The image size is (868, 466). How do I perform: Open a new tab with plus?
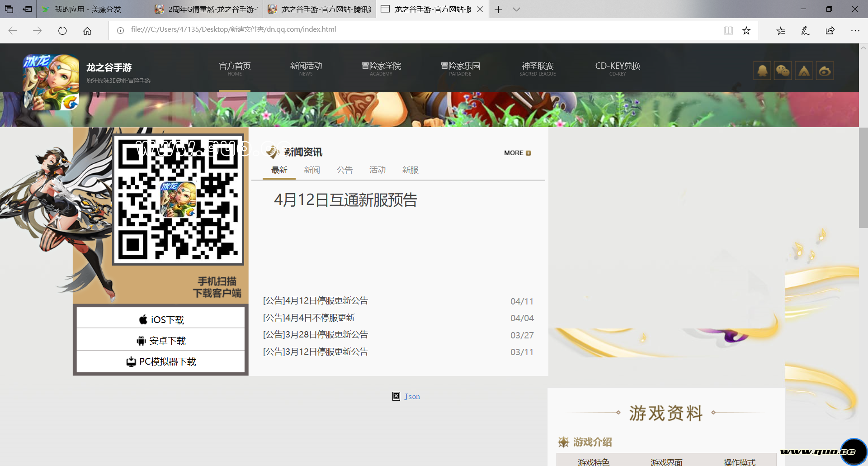498,9
